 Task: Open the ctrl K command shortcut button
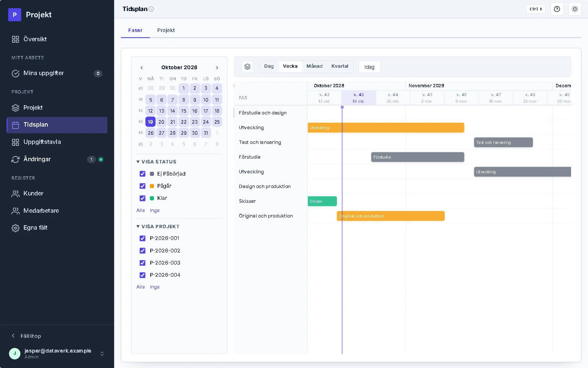536,9
